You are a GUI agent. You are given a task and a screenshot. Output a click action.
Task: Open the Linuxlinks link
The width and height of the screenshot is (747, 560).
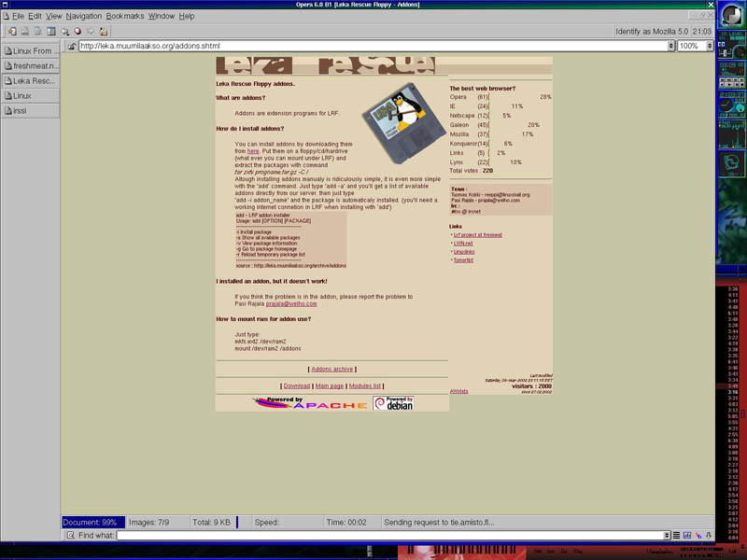[464, 252]
